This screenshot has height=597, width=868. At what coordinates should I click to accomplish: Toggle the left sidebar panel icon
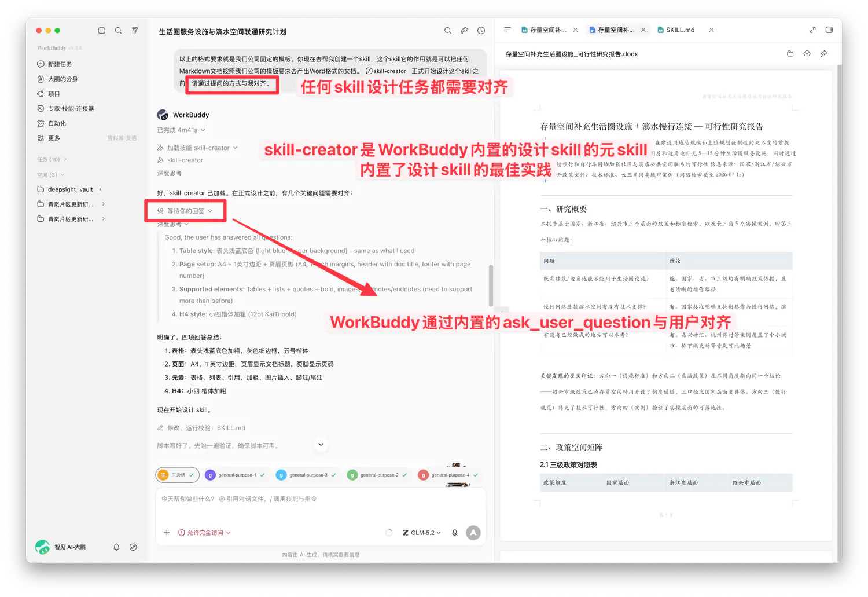pos(102,31)
